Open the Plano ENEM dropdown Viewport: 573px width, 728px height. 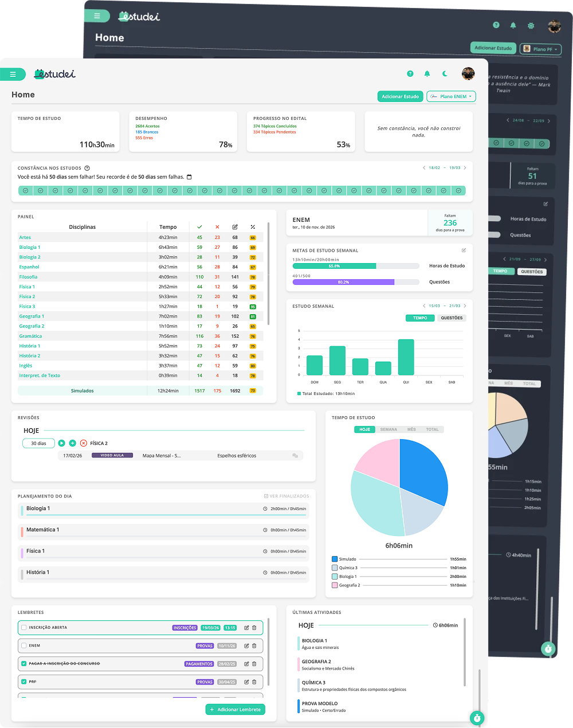451,96
